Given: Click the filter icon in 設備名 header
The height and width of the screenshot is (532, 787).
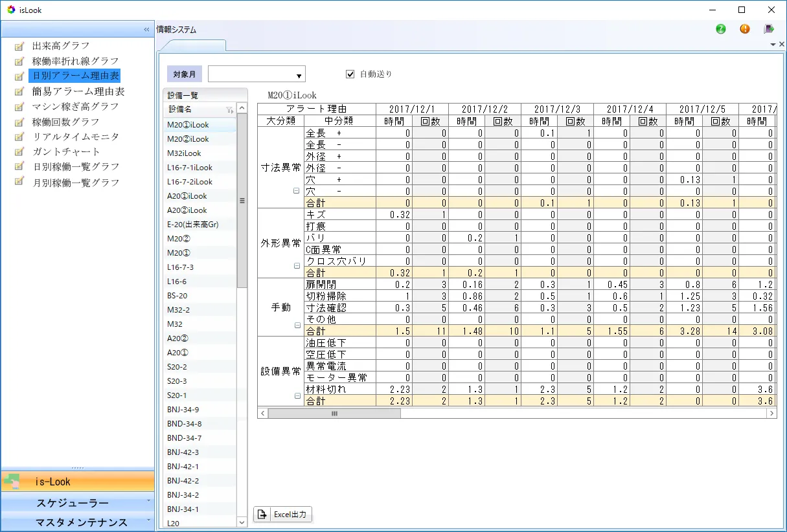Looking at the screenshot, I should click(x=229, y=109).
